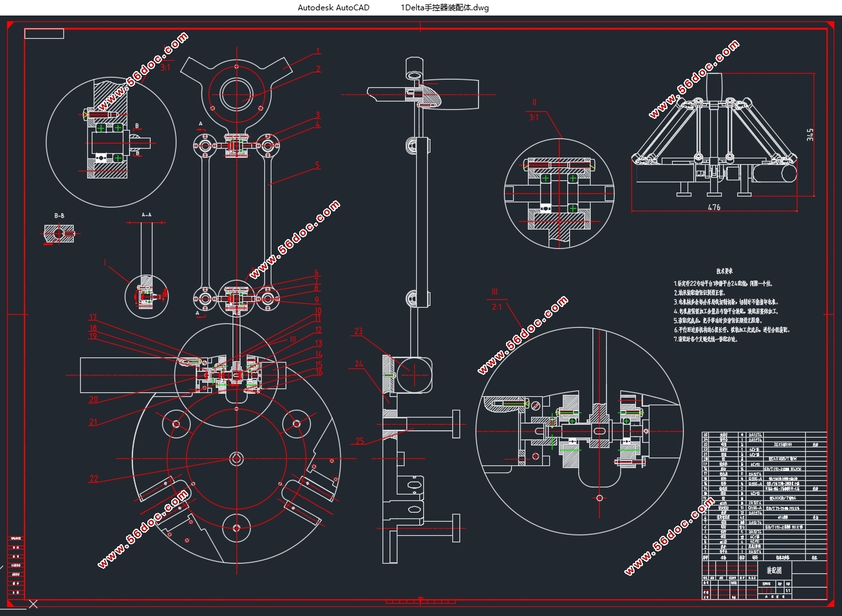This screenshot has height=616, width=842.
Task: Click the "Autodesk AutoCAD" title text
Action: (333, 8)
